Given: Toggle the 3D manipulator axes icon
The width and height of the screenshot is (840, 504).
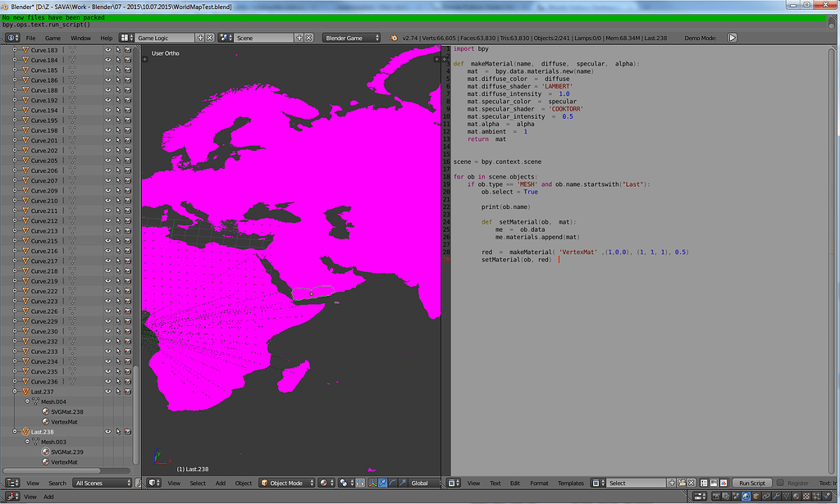Looking at the screenshot, I should click(x=373, y=484).
